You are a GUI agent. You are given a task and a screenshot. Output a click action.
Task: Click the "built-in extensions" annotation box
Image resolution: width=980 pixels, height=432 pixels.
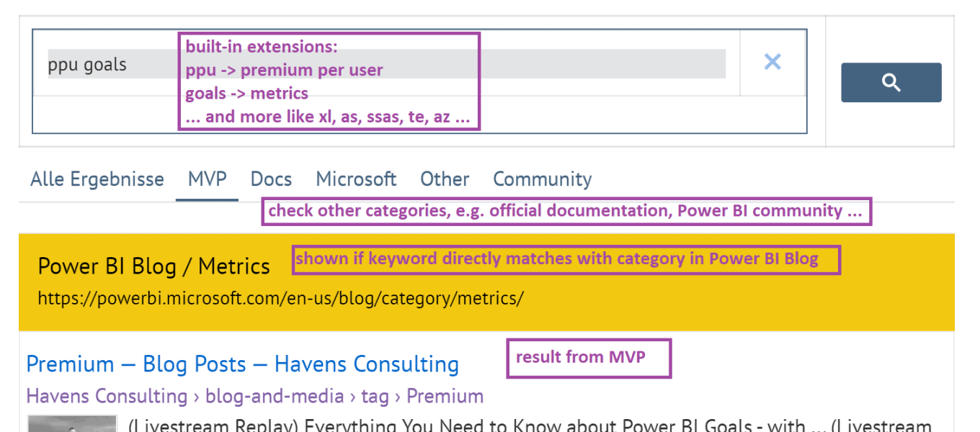[x=329, y=81]
